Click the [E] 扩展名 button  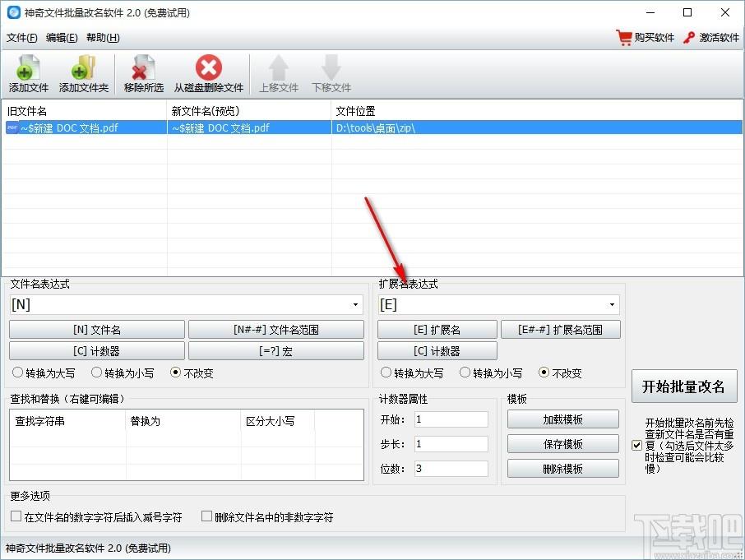437,330
